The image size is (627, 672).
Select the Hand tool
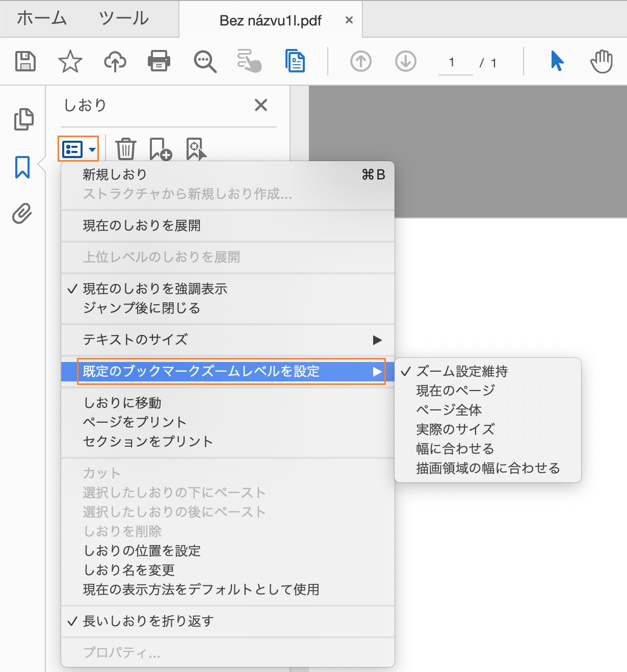602,61
